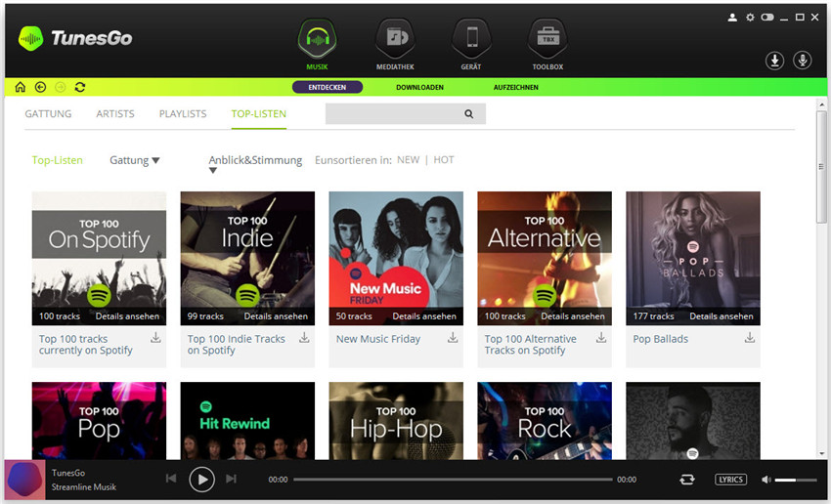
Task: Adjust the volume slider
Action: point(796,480)
